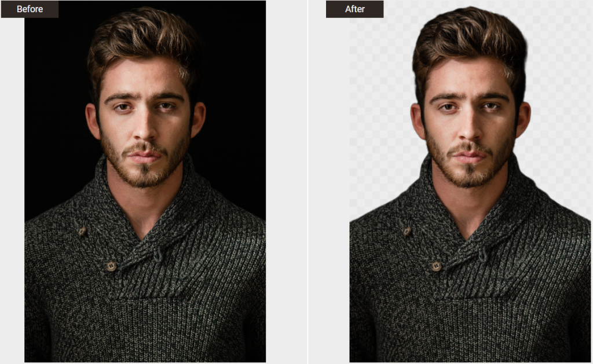This screenshot has width=593, height=364.
Task: Click the Before label
Action: pos(28,9)
